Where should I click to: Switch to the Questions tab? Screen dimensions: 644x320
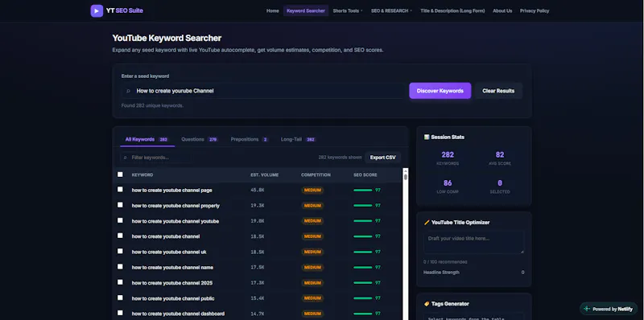200,139
